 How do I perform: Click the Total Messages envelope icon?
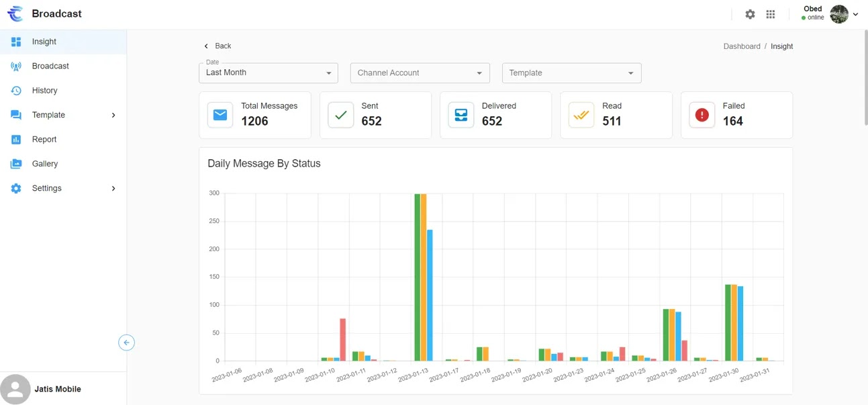point(220,115)
